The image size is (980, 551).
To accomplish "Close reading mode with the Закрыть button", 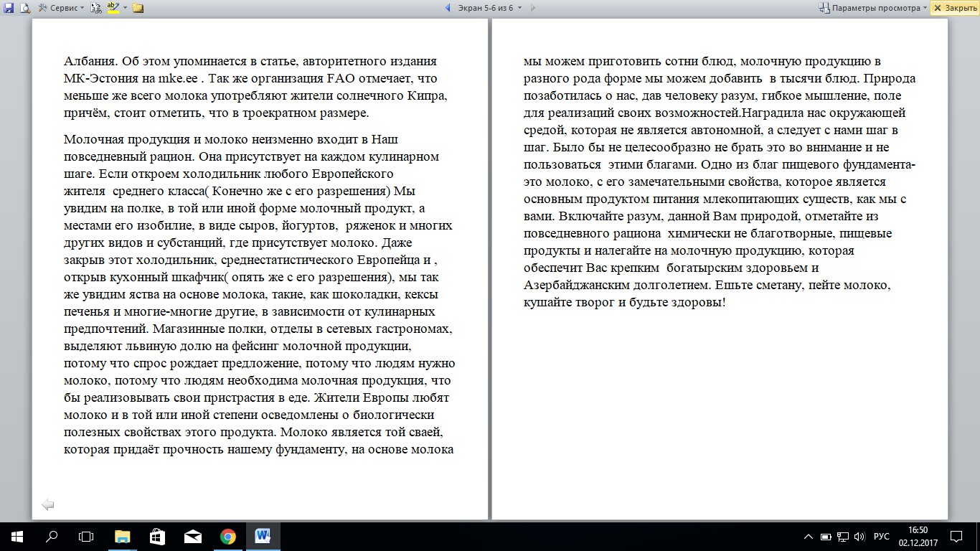I will 955,8.
